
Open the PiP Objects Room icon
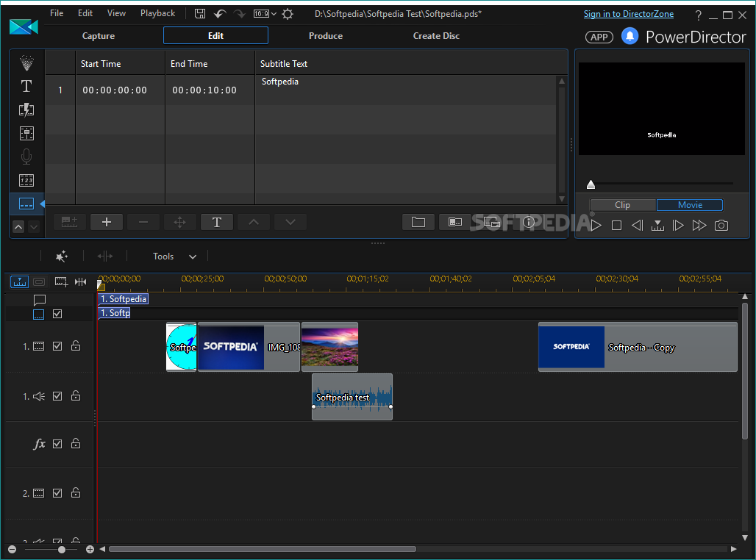coord(26,134)
